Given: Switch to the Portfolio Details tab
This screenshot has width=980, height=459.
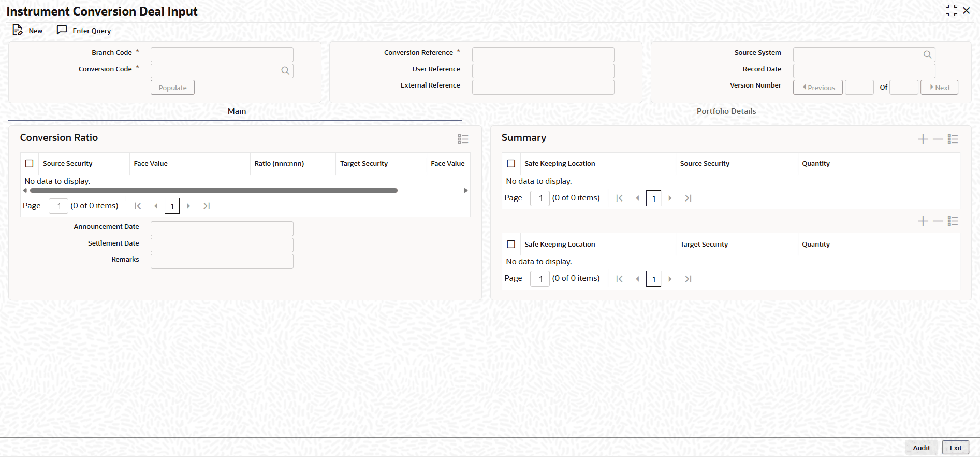Looking at the screenshot, I should point(726,111).
